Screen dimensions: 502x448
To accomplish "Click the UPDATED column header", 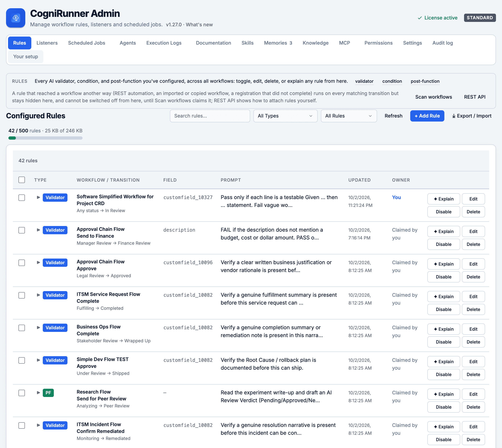I will pyautogui.click(x=359, y=180).
